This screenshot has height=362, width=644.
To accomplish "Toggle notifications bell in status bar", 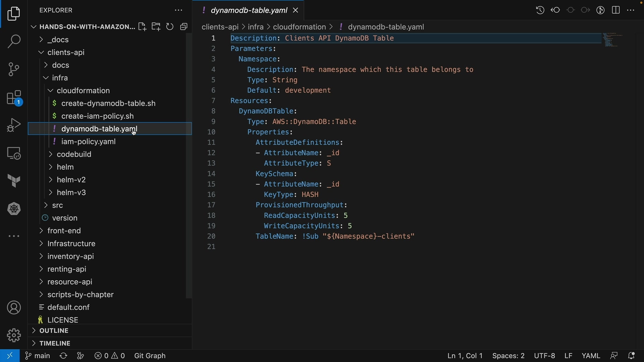I will click(x=632, y=356).
